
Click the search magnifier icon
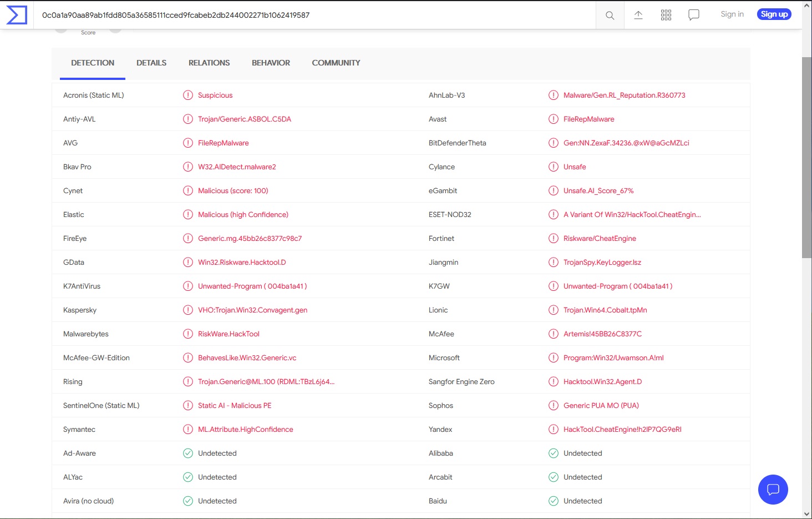[610, 15]
